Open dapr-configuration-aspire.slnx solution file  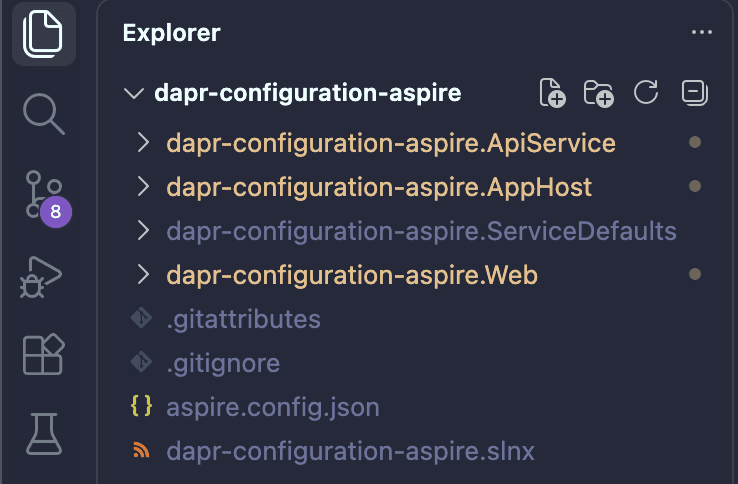tap(350, 452)
